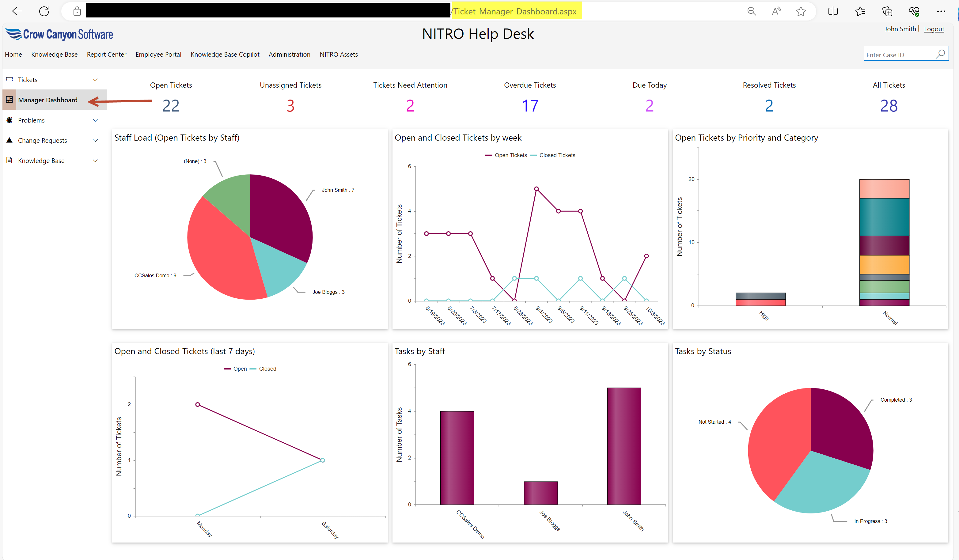Open the Report Center menu
The height and width of the screenshot is (560, 959).
point(107,55)
